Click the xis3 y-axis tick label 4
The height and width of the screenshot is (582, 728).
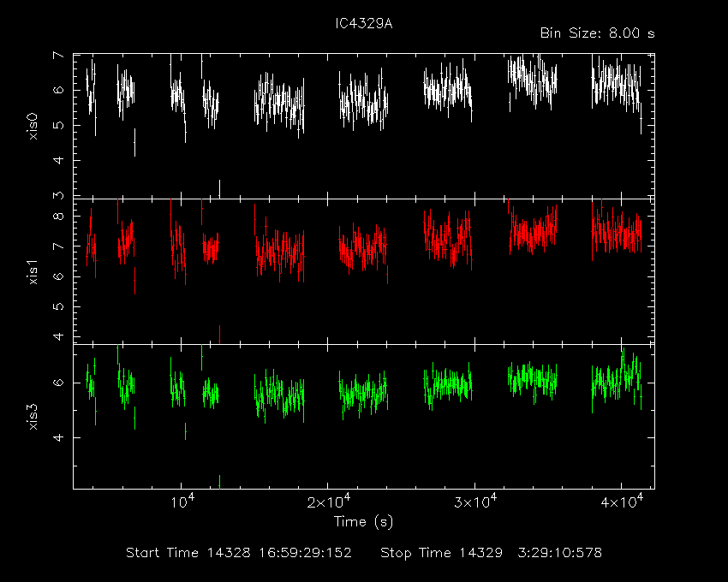click(x=58, y=437)
